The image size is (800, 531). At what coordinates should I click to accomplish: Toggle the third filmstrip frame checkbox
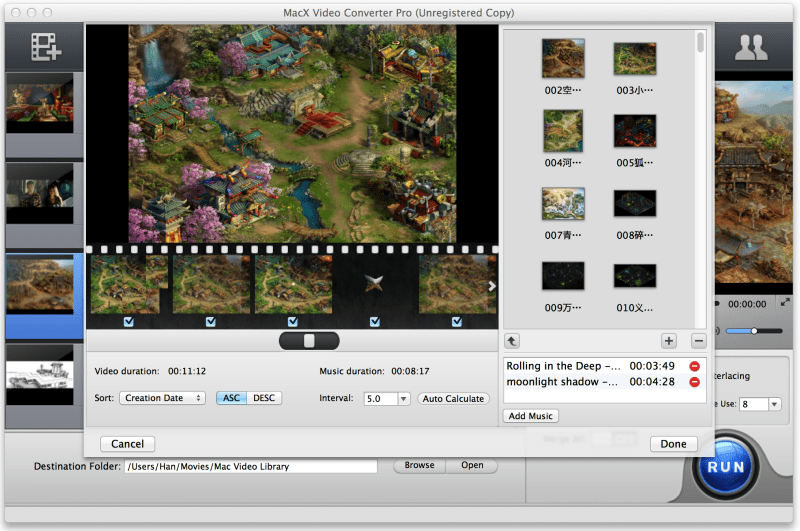click(292, 321)
